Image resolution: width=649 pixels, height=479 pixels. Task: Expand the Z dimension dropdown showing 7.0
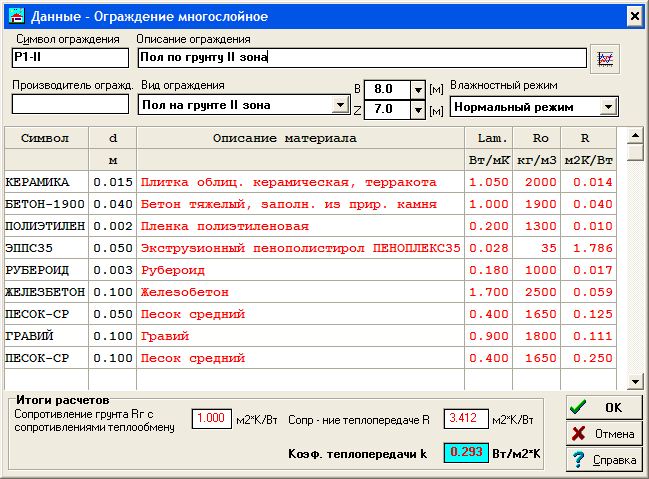[x=418, y=110]
